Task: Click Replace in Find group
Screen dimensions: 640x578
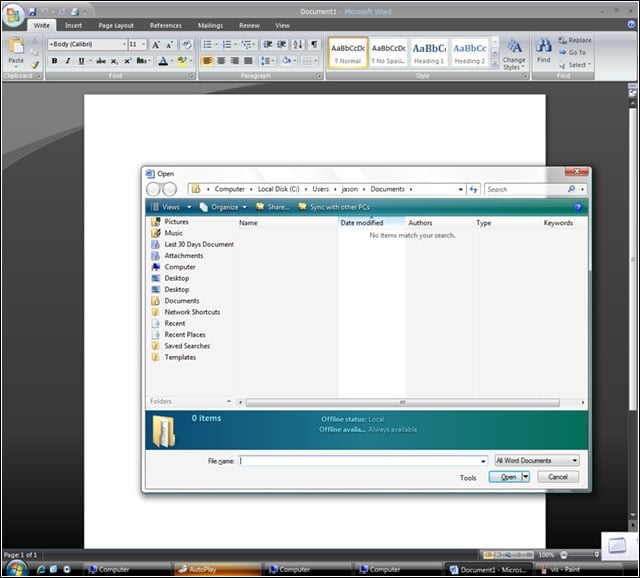Action: [x=575, y=40]
